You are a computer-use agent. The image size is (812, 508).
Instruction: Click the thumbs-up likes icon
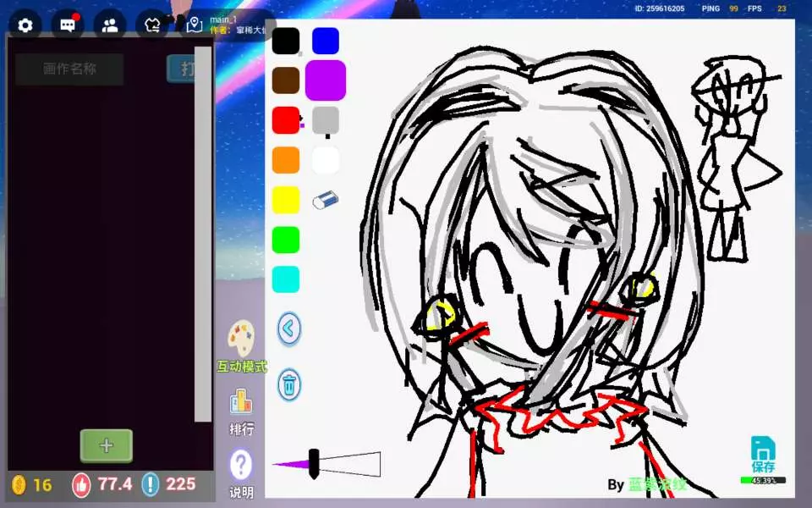click(x=81, y=484)
